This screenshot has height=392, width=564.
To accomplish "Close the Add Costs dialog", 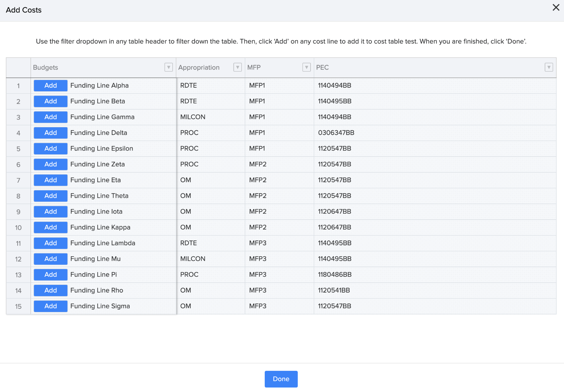I will pos(556,7).
